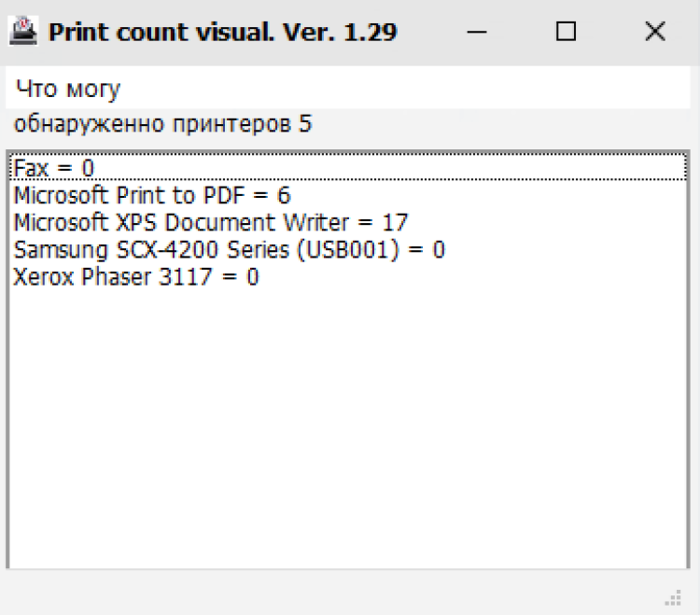
Task: Select the Microsoft XPS Document Writer entry
Action: (348, 222)
